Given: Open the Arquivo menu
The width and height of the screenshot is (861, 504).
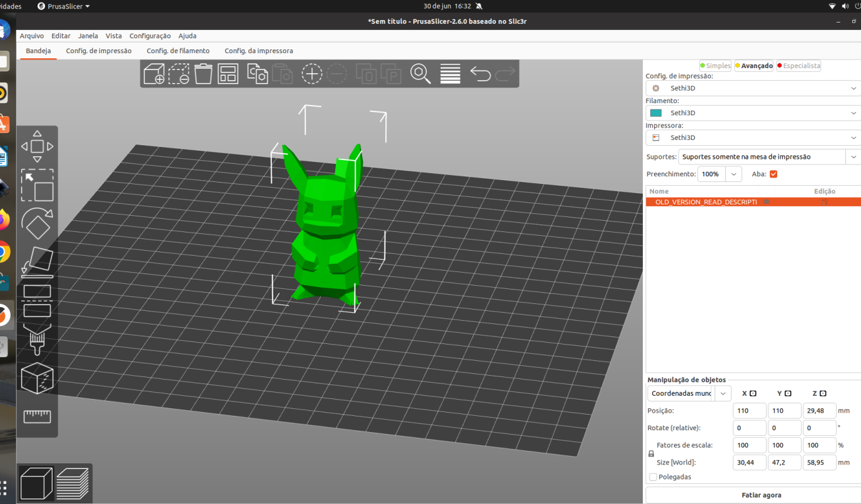Looking at the screenshot, I should 32,36.
